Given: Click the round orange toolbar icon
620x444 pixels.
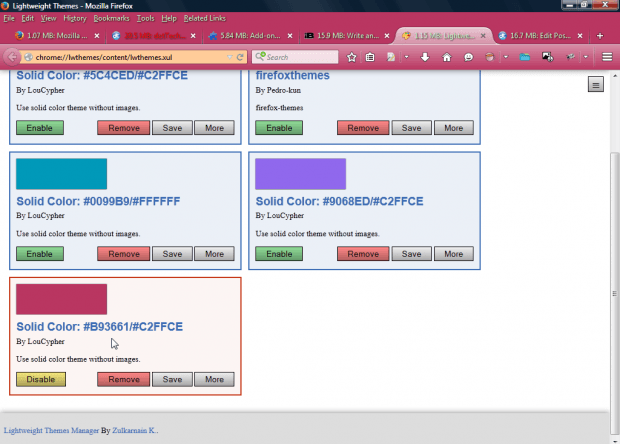Looking at the screenshot, I should (x=490, y=57).
